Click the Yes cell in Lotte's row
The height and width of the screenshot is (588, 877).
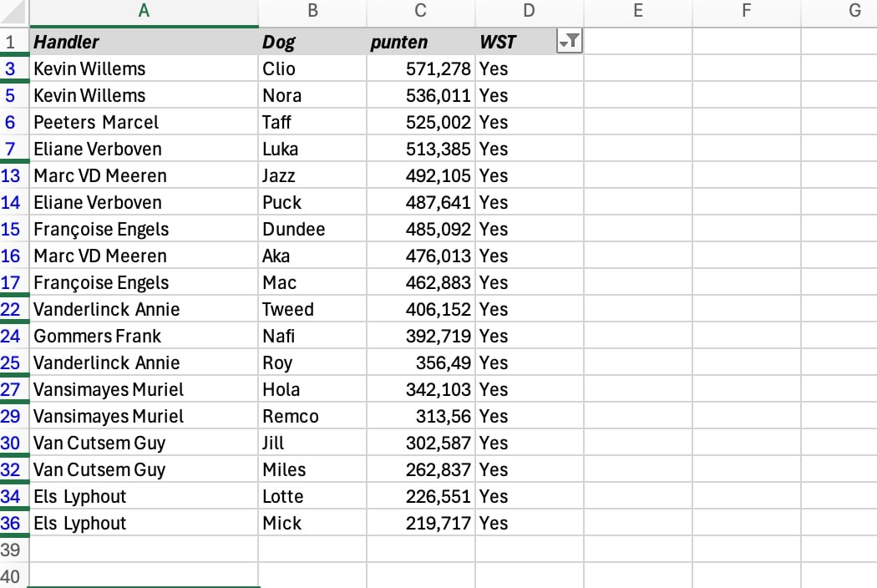point(529,496)
